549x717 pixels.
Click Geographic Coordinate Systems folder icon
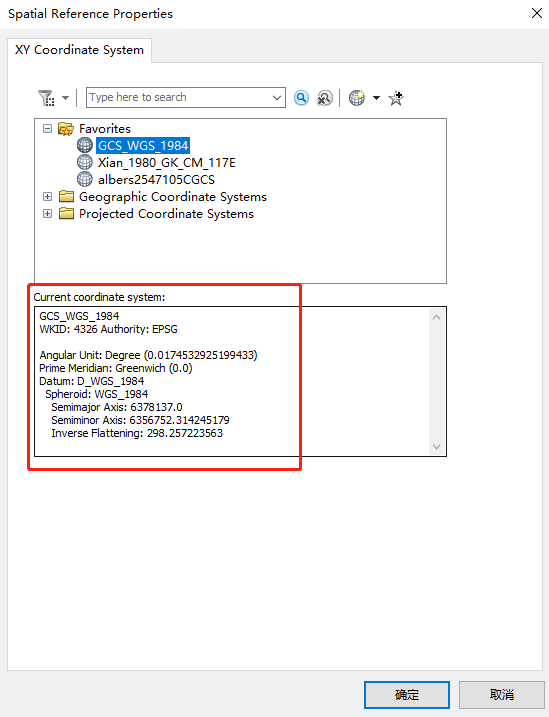coord(66,197)
